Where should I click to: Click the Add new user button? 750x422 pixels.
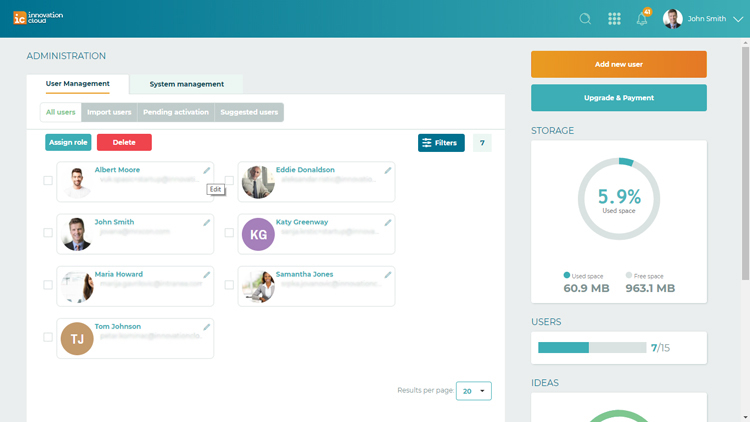[x=618, y=64]
